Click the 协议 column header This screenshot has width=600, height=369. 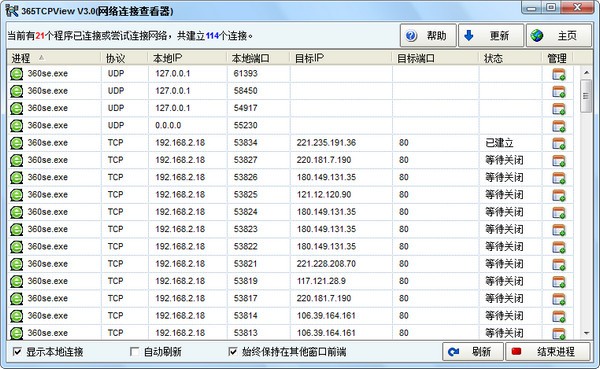124,58
